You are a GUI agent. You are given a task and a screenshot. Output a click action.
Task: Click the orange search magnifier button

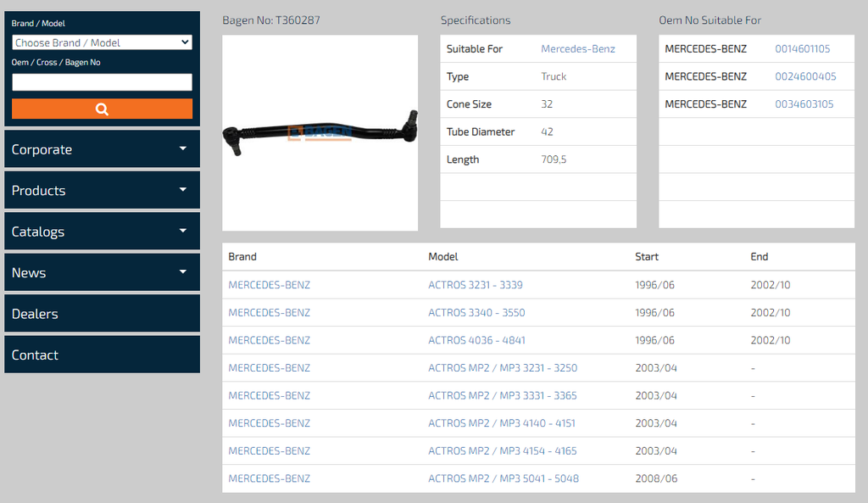point(102,109)
